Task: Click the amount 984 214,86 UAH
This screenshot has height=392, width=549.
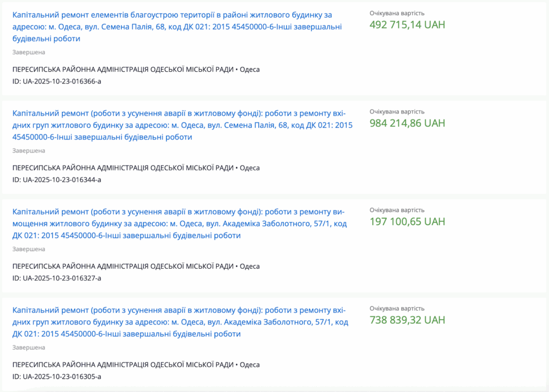Action: 407,123
